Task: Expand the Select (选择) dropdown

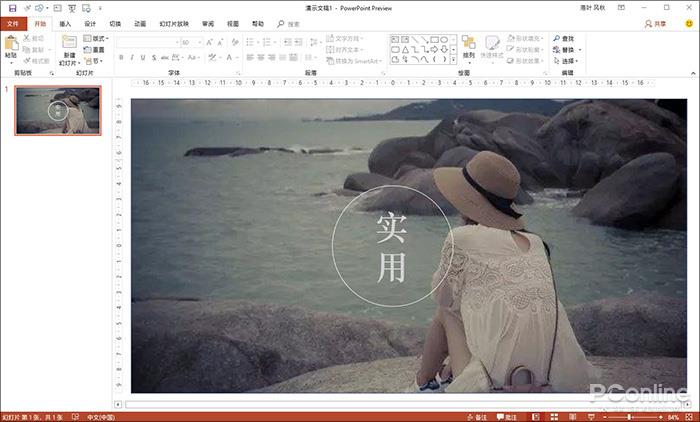Action: [568, 61]
